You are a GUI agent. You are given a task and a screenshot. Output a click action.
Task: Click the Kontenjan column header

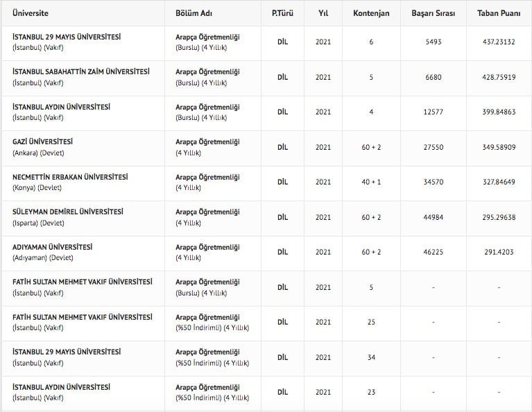tap(371, 13)
